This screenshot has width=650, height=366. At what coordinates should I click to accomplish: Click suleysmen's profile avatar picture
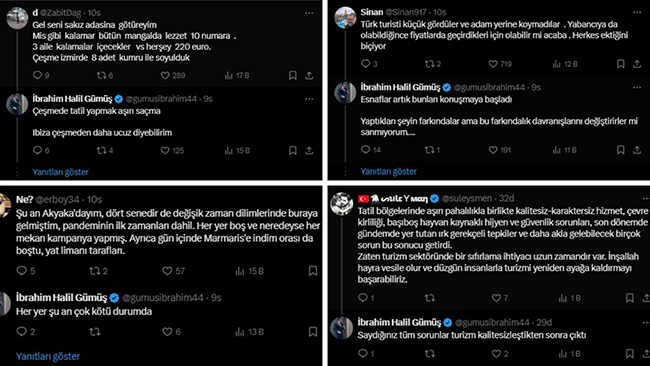pos(342,204)
